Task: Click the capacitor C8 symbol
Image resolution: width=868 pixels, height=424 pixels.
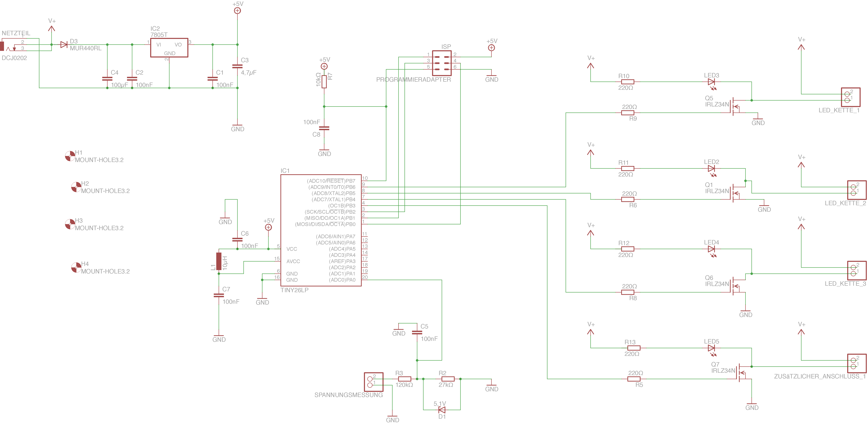Action: [x=324, y=128]
